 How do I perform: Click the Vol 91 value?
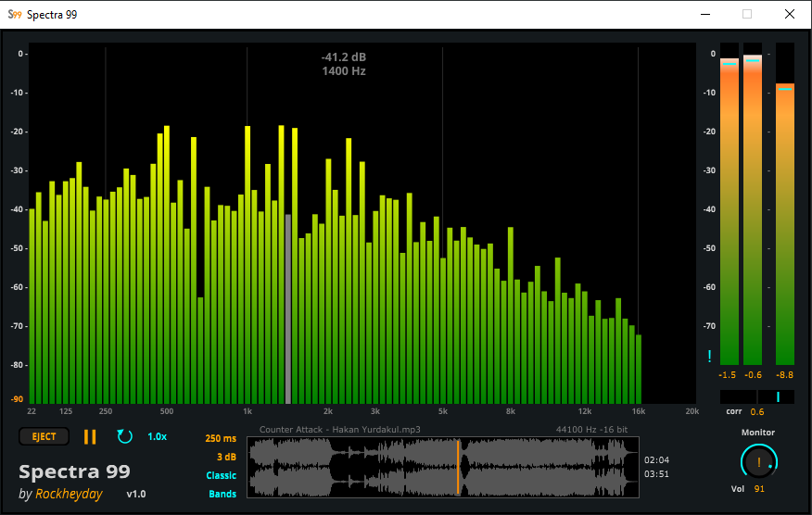759,488
